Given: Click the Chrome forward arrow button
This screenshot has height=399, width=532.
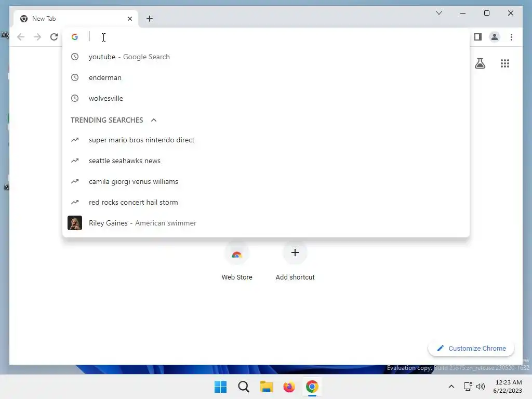Looking at the screenshot, I should click(37, 37).
